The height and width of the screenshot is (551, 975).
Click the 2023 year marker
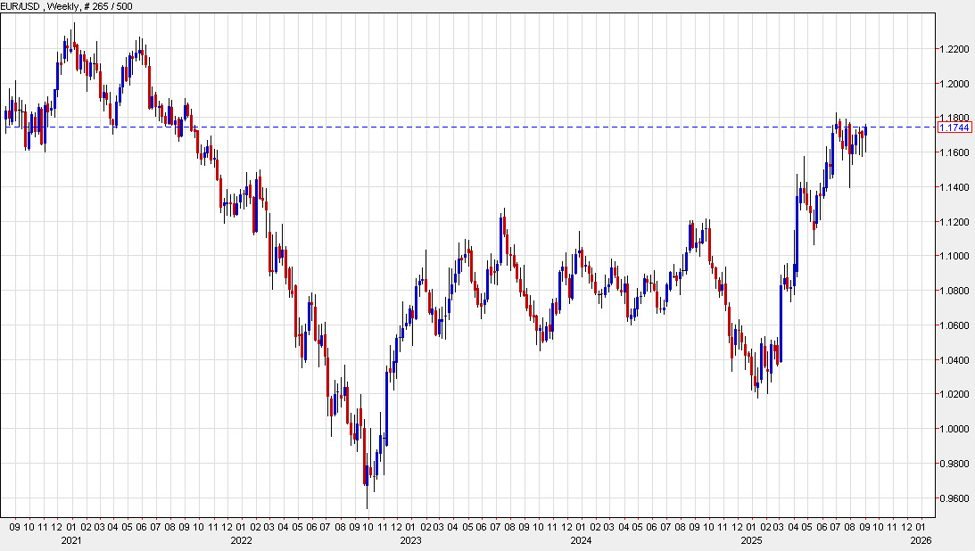click(x=410, y=540)
